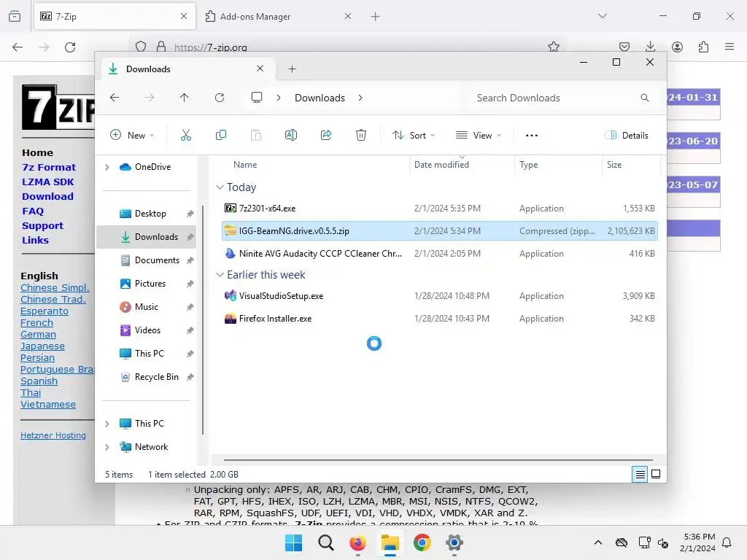The image size is (747, 560).
Task: Open the Sort dropdown menu
Action: [414, 135]
